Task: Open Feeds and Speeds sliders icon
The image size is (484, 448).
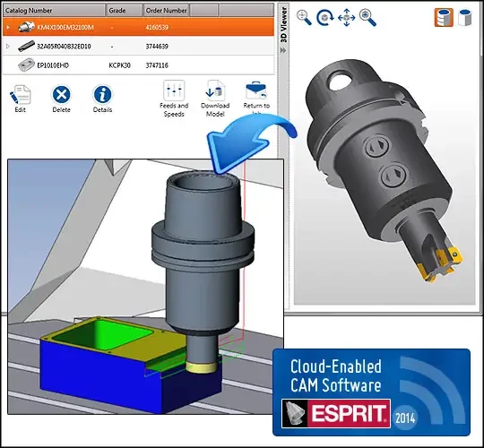Action: click(174, 90)
